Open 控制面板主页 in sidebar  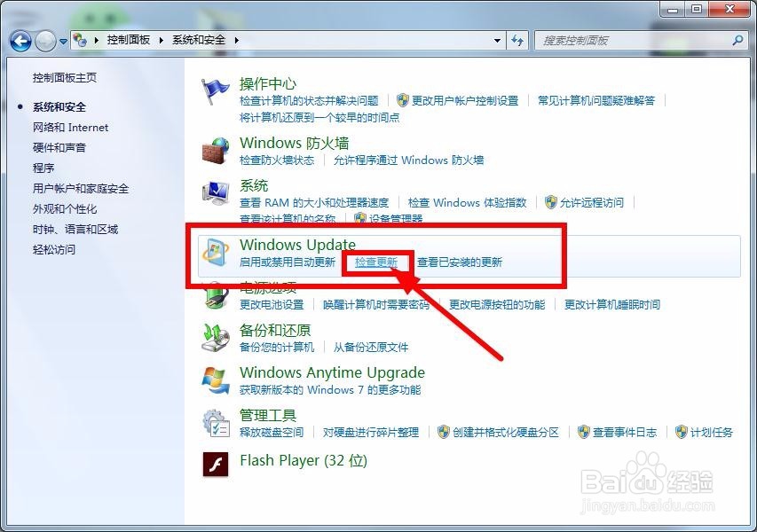65,78
